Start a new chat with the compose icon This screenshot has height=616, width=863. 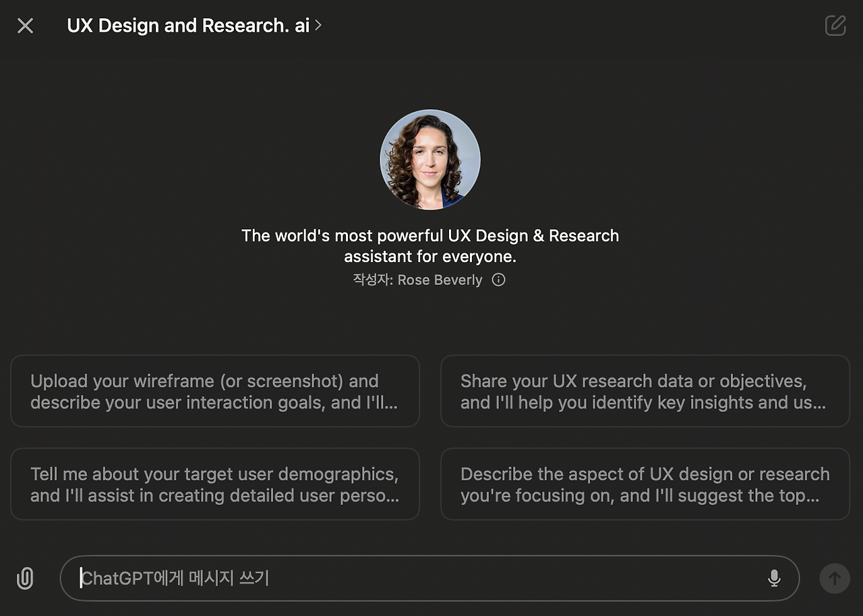835,26
